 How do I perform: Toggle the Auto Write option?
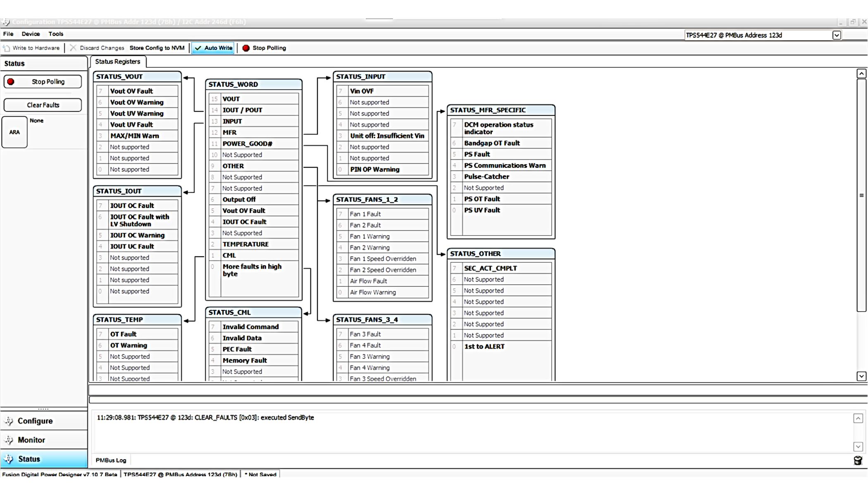coord(213,48)
